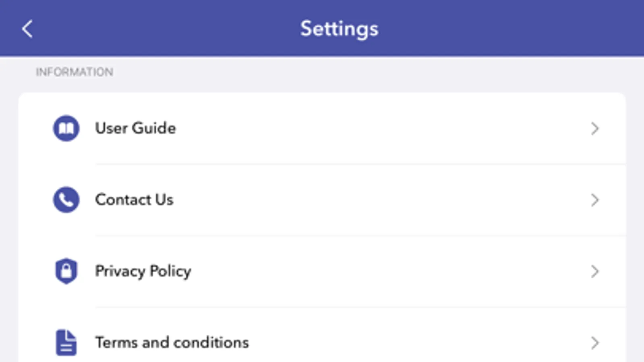Click the shield lock icon for Privacy Policy

pos(66,271)
